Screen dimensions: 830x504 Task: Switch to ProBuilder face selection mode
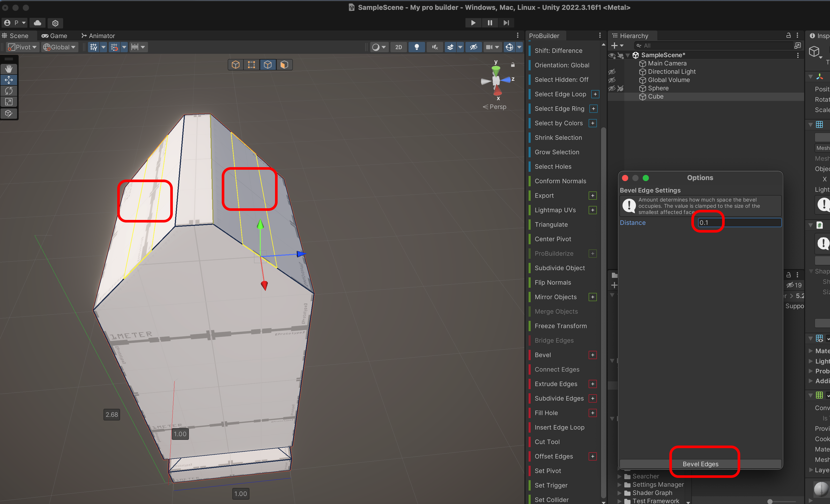pos(284,65)
